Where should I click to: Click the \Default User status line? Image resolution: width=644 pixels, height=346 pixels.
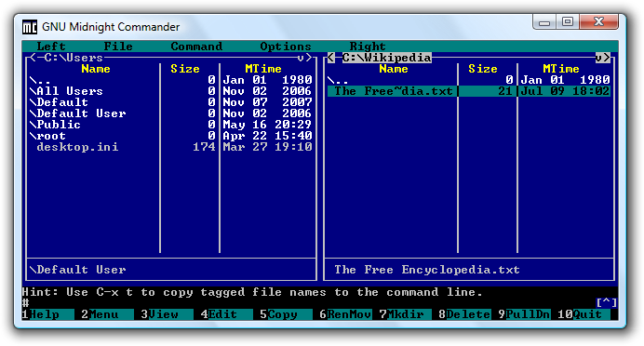pos(77,270)
